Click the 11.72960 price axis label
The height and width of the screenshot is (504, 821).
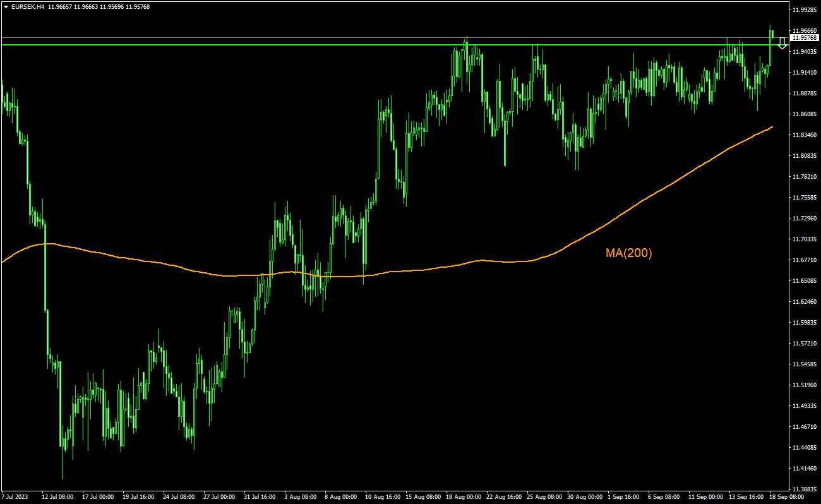805,219
